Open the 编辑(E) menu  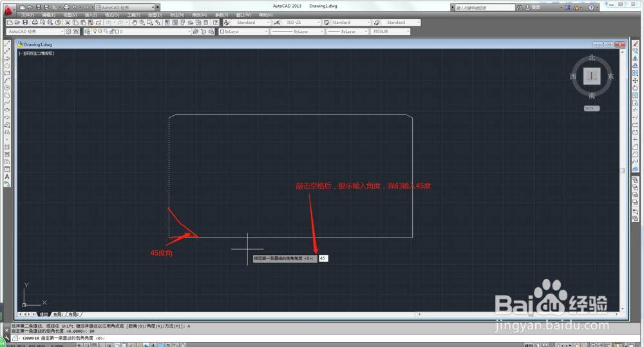(48, 15)
